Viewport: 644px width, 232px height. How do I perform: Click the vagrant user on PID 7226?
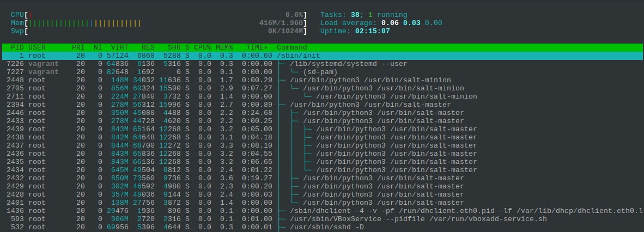pyautogui.click(x=43, y=64)
